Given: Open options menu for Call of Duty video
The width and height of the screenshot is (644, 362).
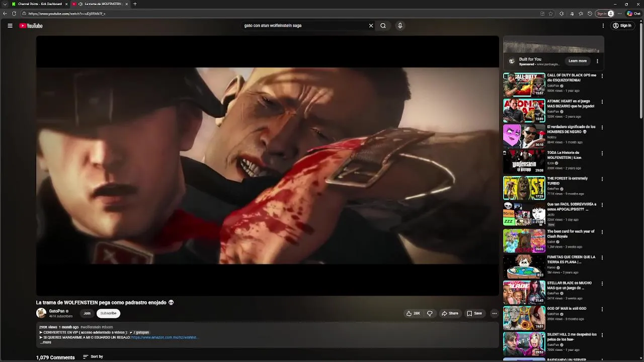Looking at the screenshot, I should coord(602,76).
